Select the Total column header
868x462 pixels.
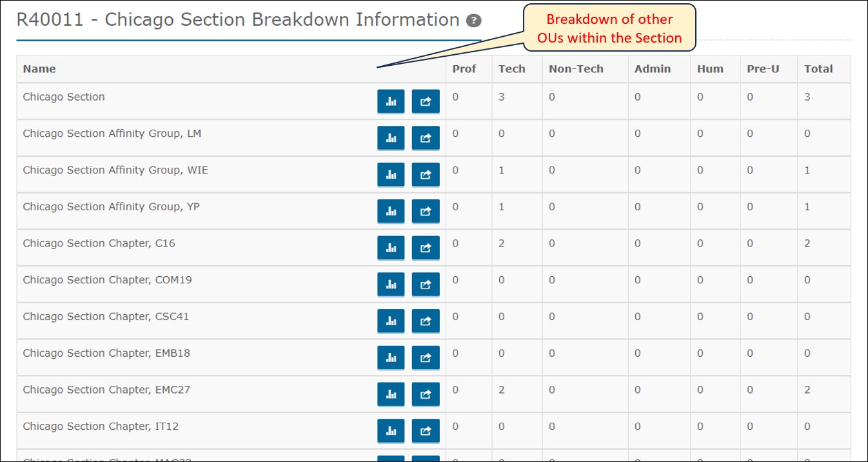click(x=818, y=69)
